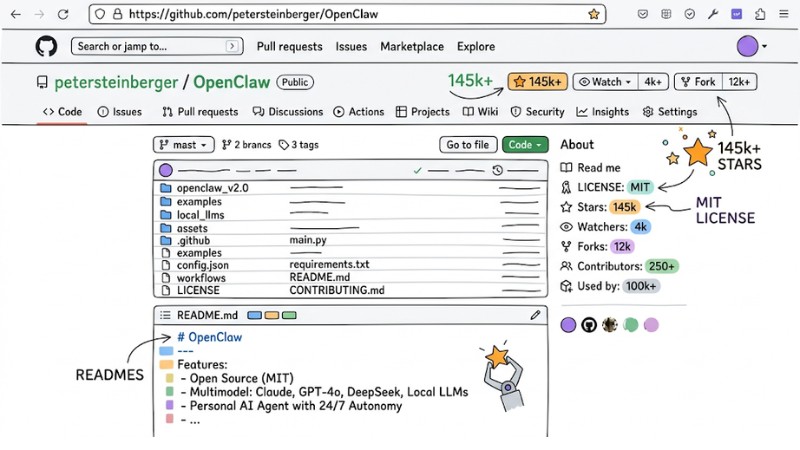Viewport: 800px width, 450px height.
Task: Click the purple commit author avatar
Action: coord(166,170)
